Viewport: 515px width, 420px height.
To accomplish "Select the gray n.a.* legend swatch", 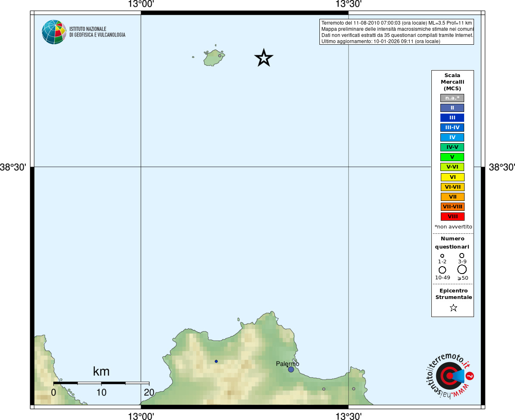I will 452,98.
